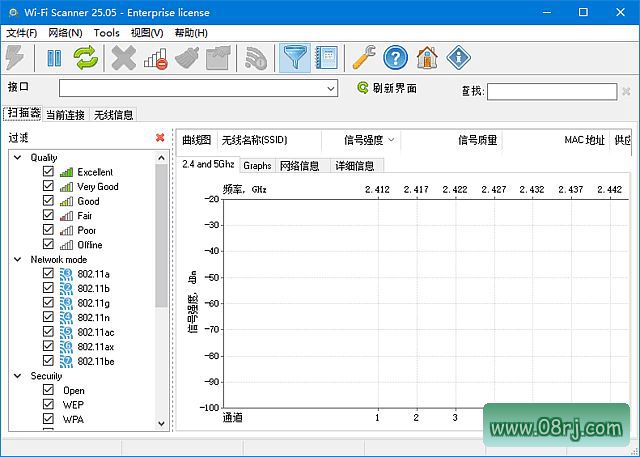
Task: Click the 刷新界面 refresh button
Action: pyautogui.click(x=387, y=89)
